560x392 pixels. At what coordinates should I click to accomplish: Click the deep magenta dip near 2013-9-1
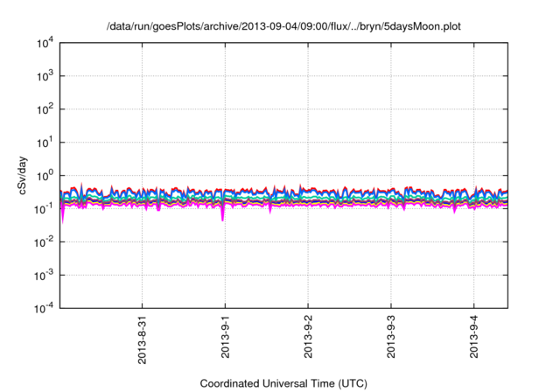(222, 215)
